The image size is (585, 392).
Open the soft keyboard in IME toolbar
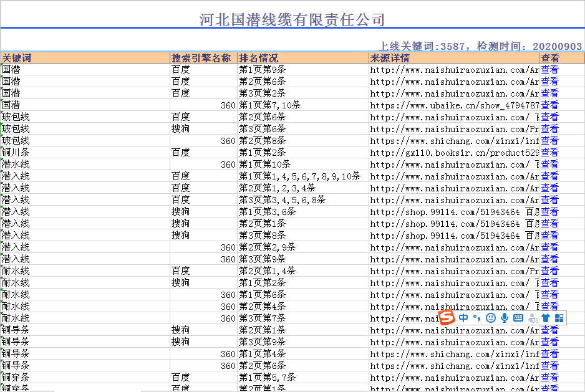pos(518,318)
